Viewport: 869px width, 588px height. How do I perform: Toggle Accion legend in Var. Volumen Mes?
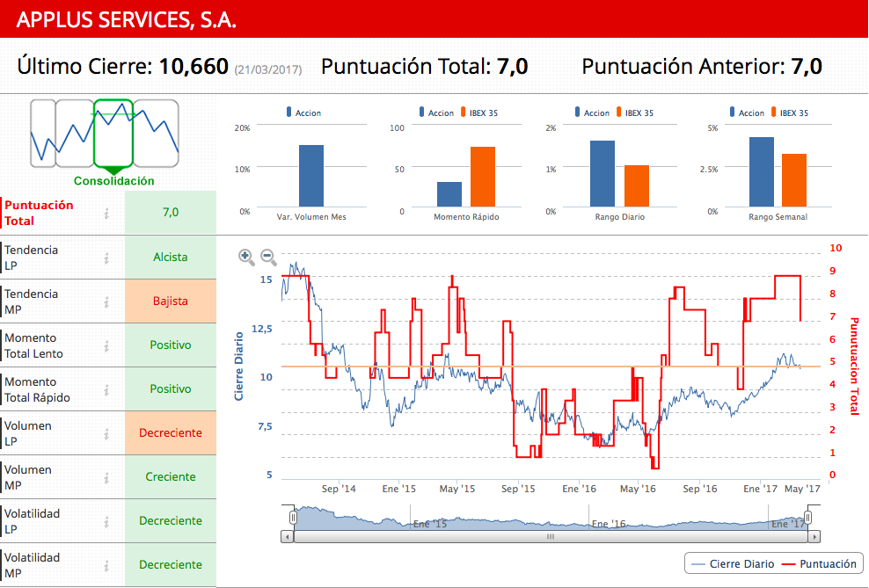[303, 113]
